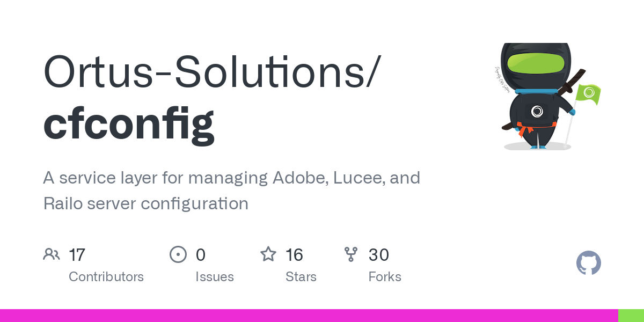Image resolution: width=644 pixels, height=322 pixels.
Task: Click the contributor count 17
Action: 77,254
